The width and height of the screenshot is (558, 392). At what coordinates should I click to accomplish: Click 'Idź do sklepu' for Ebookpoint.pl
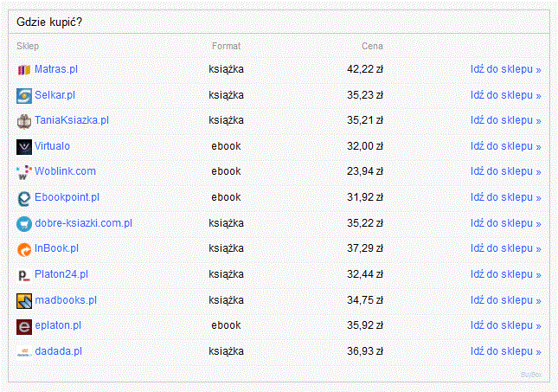(506, 197)
